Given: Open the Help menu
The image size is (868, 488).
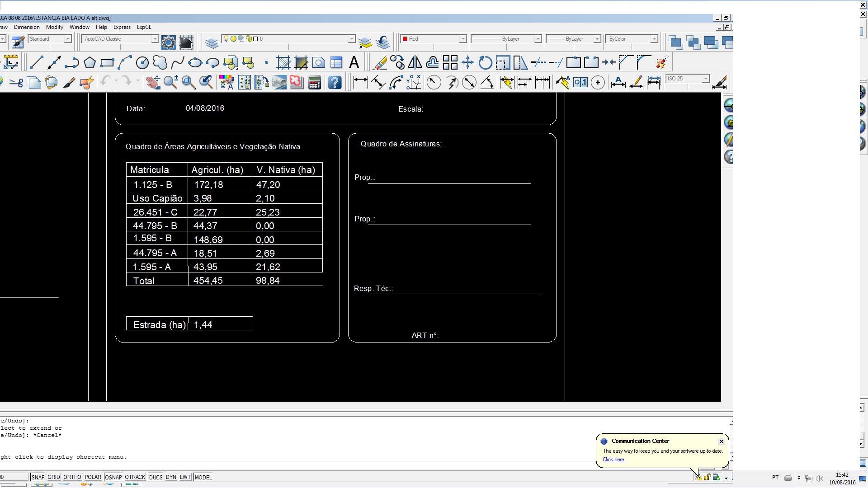Looking at the screenshot, I should [x=101, y=27].
